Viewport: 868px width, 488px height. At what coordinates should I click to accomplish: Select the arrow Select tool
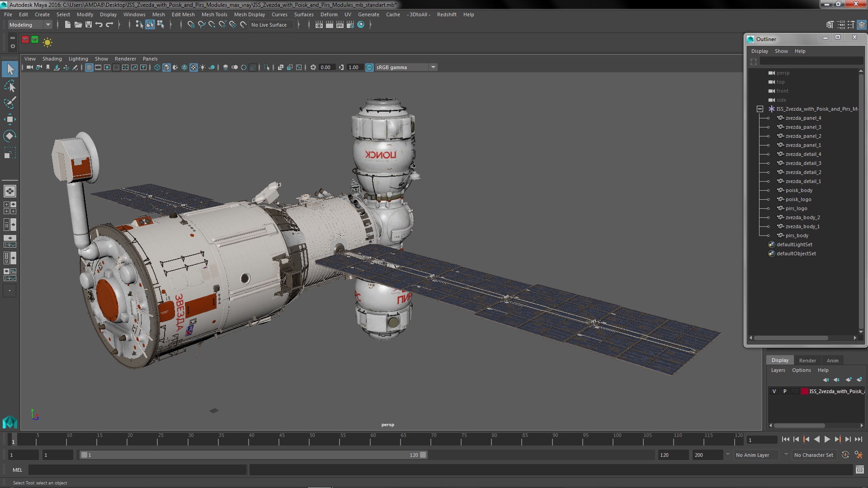[x=10, y=69]
